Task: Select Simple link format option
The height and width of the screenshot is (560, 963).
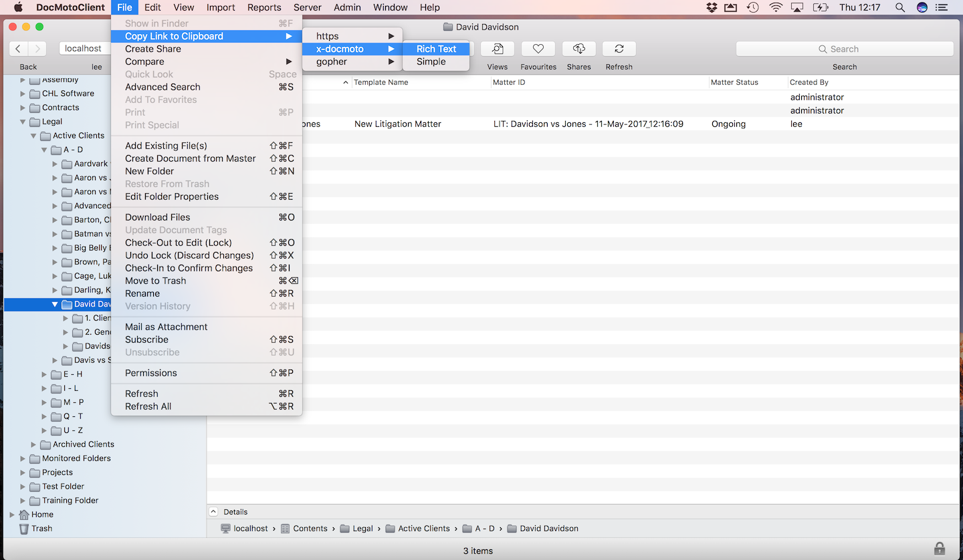Action: (x=431, y=61)
